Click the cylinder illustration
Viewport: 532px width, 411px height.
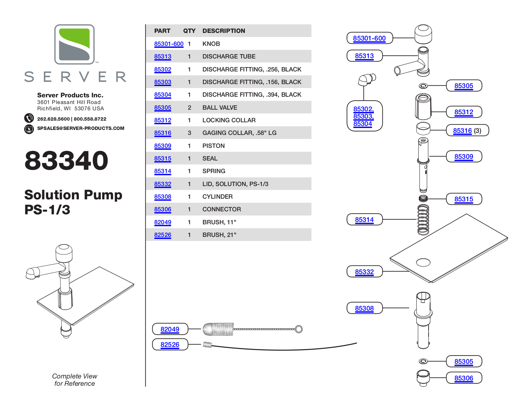(x=423, y=320)
